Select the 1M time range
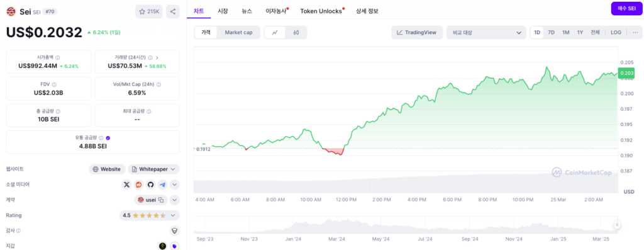This screenshot has width=644, height=250. [x=565, y=33]
